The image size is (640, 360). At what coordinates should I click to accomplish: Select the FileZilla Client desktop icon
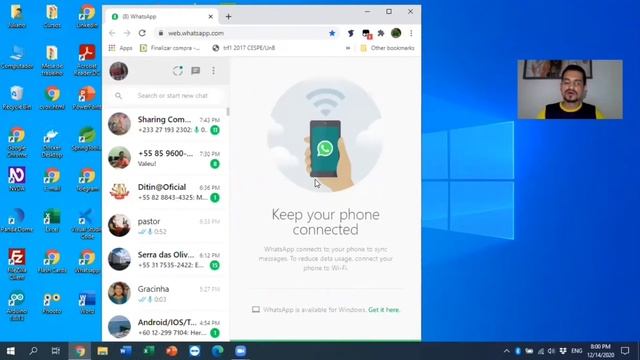tap(17, 264)
